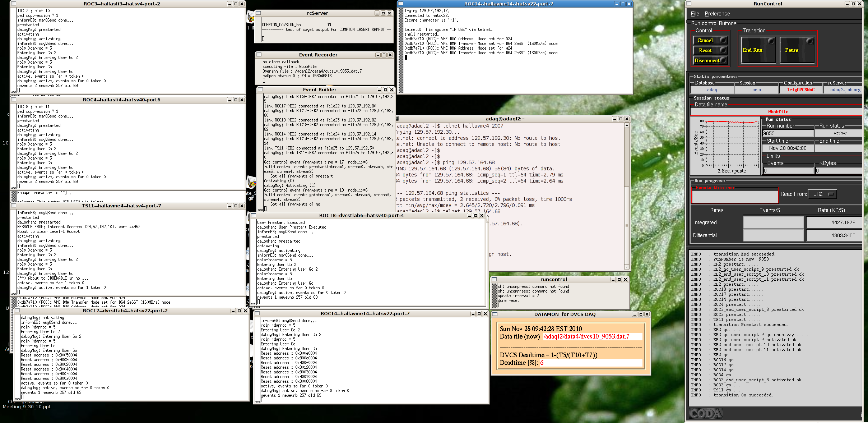Image resolution: width=868 pixels, height=423 pixels.
Task: Click the Events this run field
Action: pos(735,197)
